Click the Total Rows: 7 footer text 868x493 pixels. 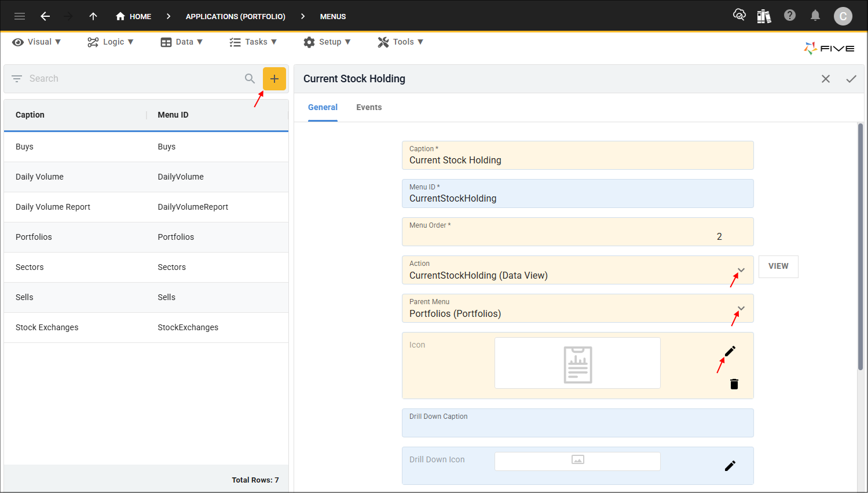(x=255, y=480)
